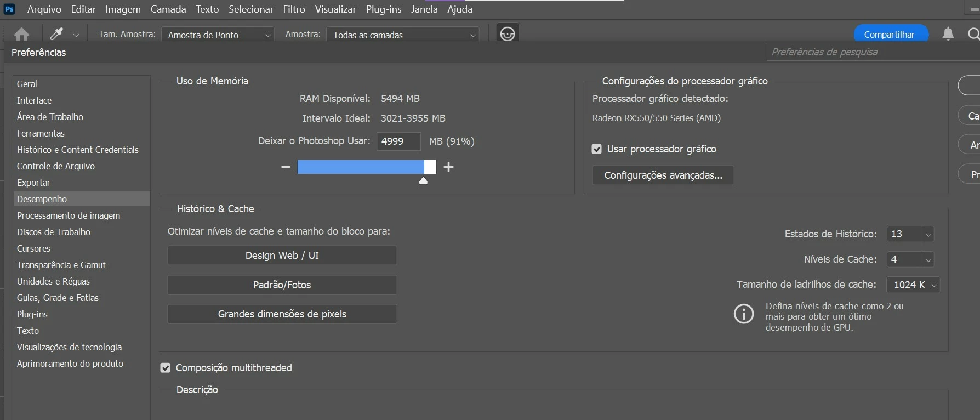Image resolution: width=980 pixels, height=420 pixels.
Task: Click Padrão/Fotos button
Action: coord(282,285)
